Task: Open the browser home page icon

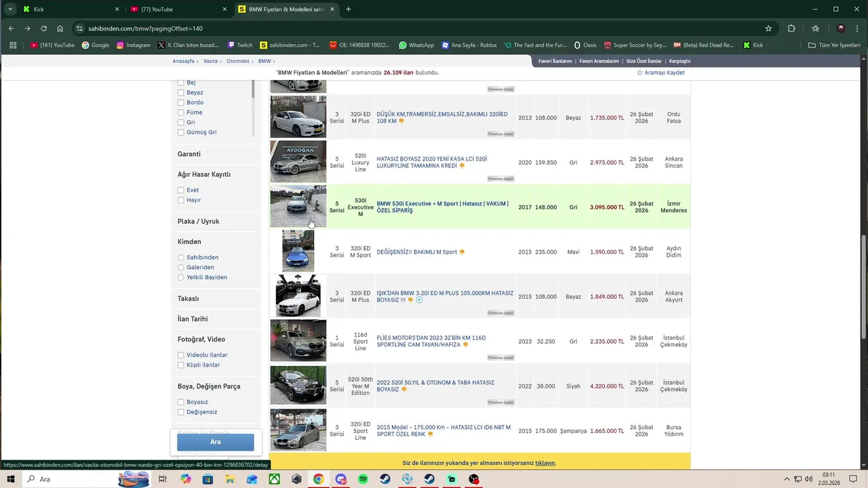Action: (x=60, y=28)
